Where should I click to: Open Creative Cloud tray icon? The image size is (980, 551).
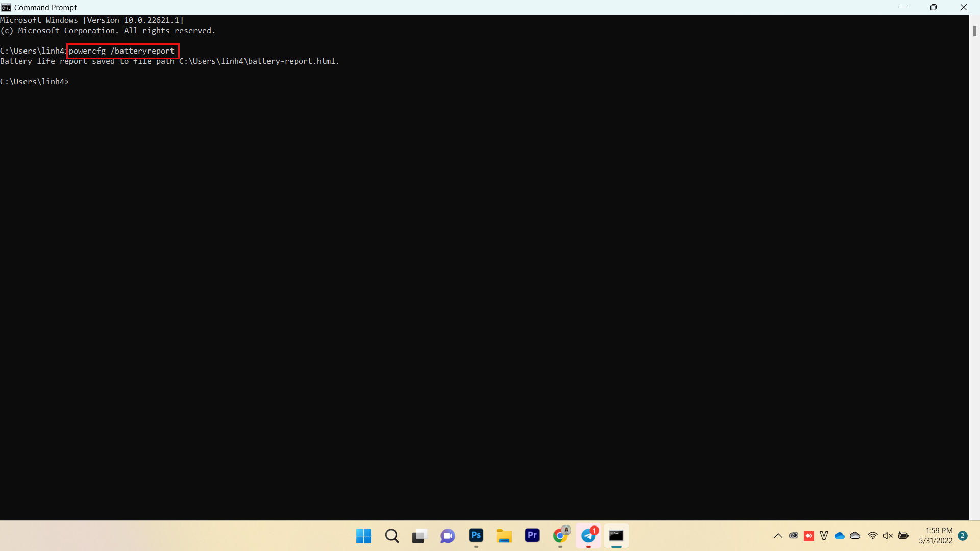793,536
